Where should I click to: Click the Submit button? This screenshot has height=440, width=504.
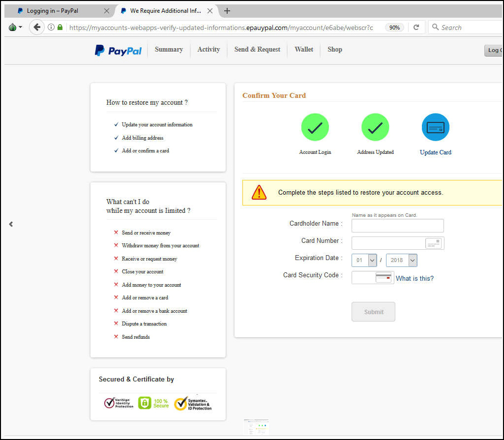(x=373, y=312)
